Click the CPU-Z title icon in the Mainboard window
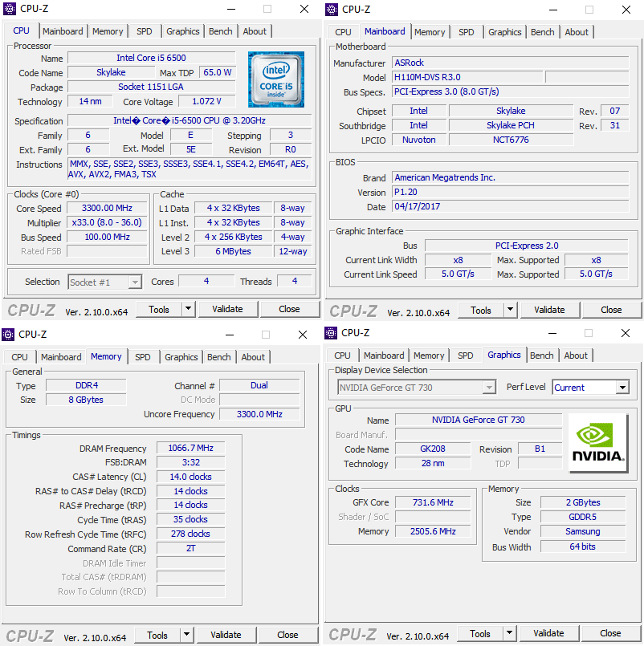The height and width of the screenshot is (646, 644). [332, 10]
